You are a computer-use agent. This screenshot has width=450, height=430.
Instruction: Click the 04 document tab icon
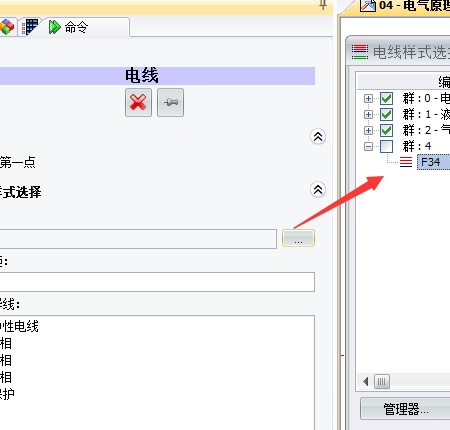click(x=368, y=6)
